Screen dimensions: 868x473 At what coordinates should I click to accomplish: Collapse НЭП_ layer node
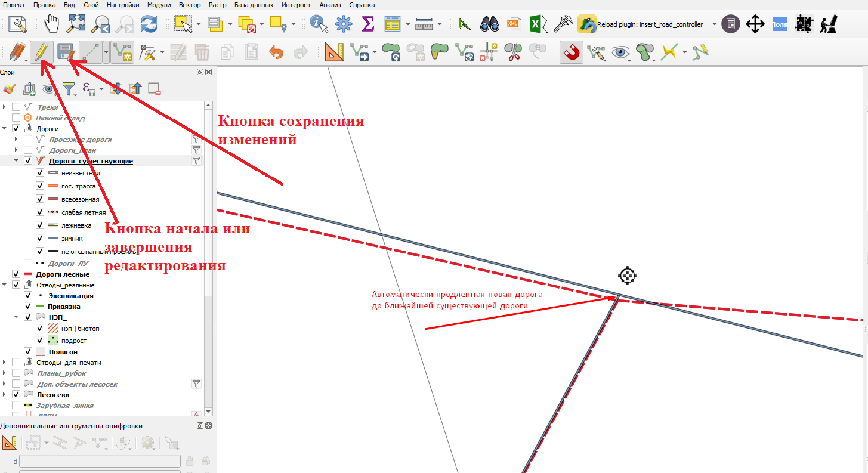click(17, 317)
